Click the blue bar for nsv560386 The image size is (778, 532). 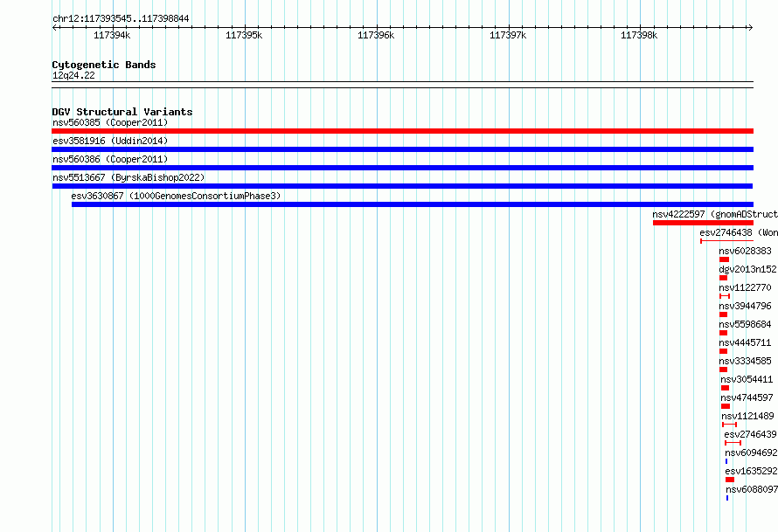pos(402,168)
